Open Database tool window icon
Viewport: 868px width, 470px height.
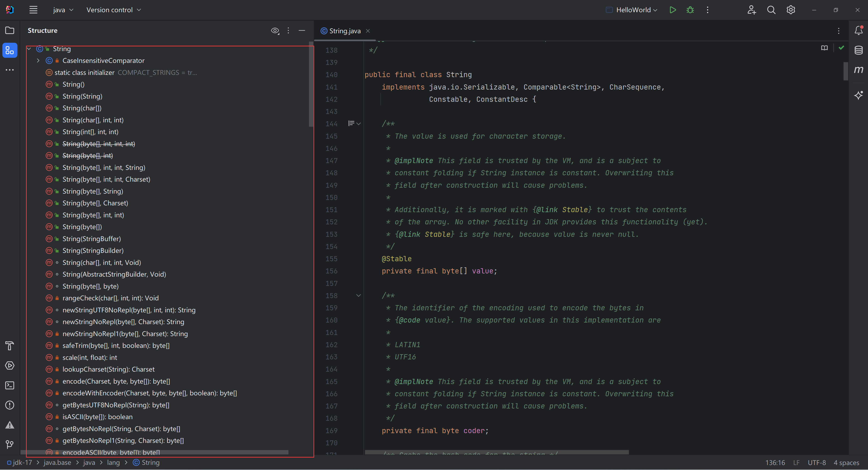(x=859, y=50)
